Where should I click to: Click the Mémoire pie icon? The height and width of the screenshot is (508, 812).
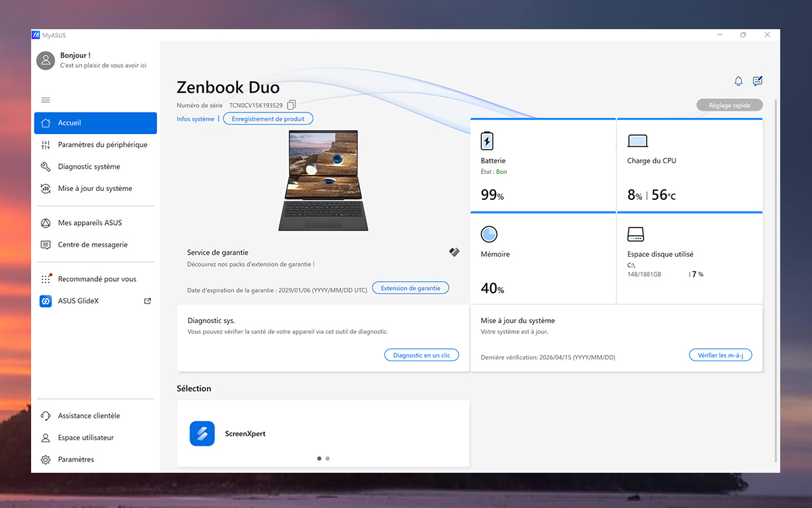click(x=488, y=234)
